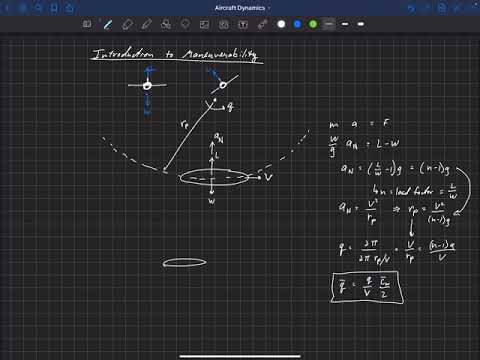The height and width of the screenshot is (360, 480).
Task: Undo the last stroke
Action: pos(412,8)
